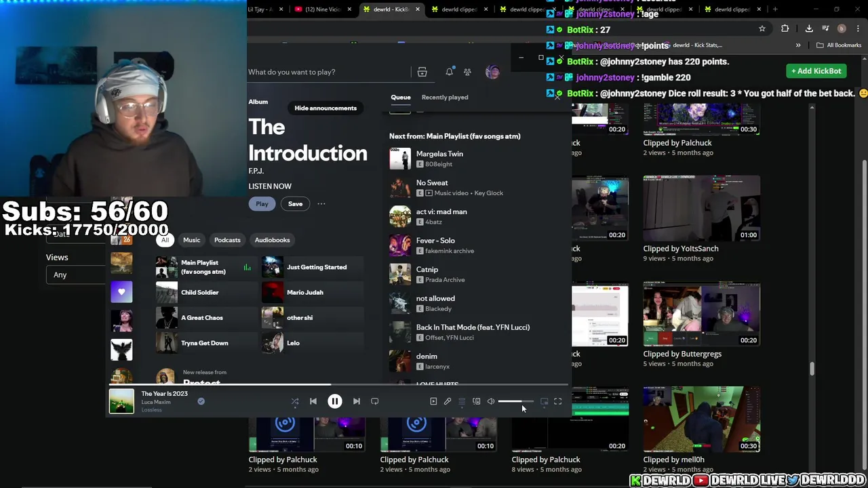Screen dimensions: 868x488
Task: Open the angel-wings playlist cover in sidebar
Action: coord(121,349)
